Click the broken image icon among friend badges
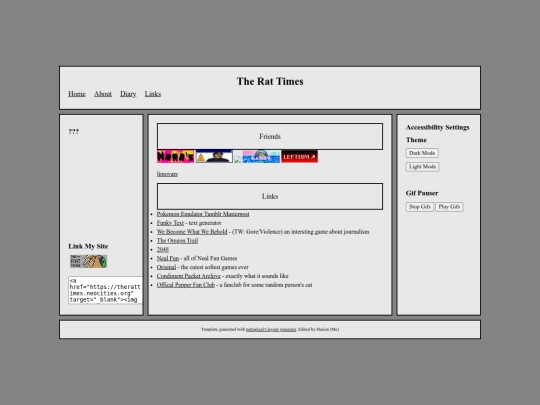The width and height of the screenshot is (540, 405). point(238,159)
